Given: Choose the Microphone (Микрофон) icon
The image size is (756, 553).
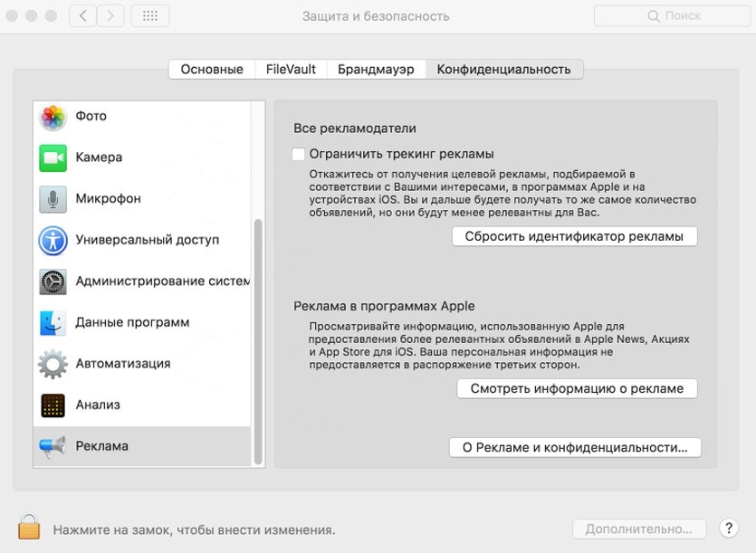Looking at the screenshot, I should click(x=53, y=198).
